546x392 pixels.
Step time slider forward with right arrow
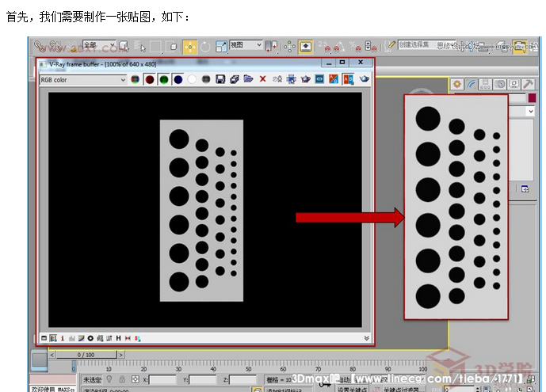click(x=120, y=355)
